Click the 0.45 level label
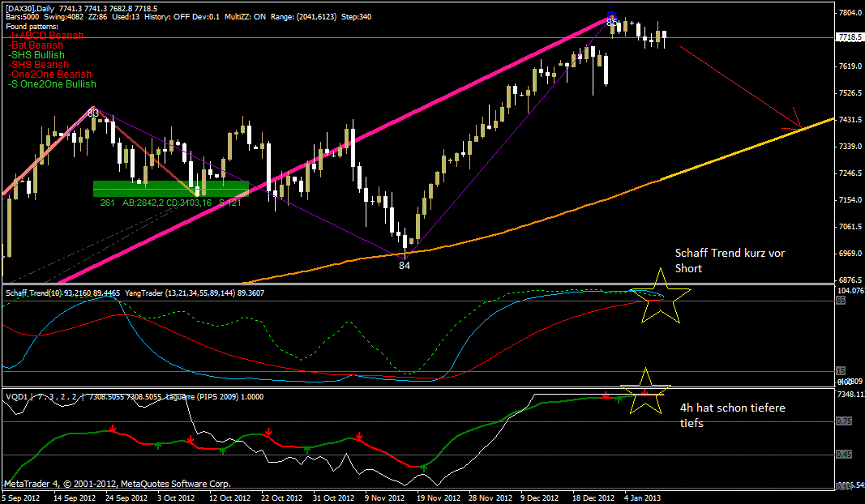 [844, 455]
